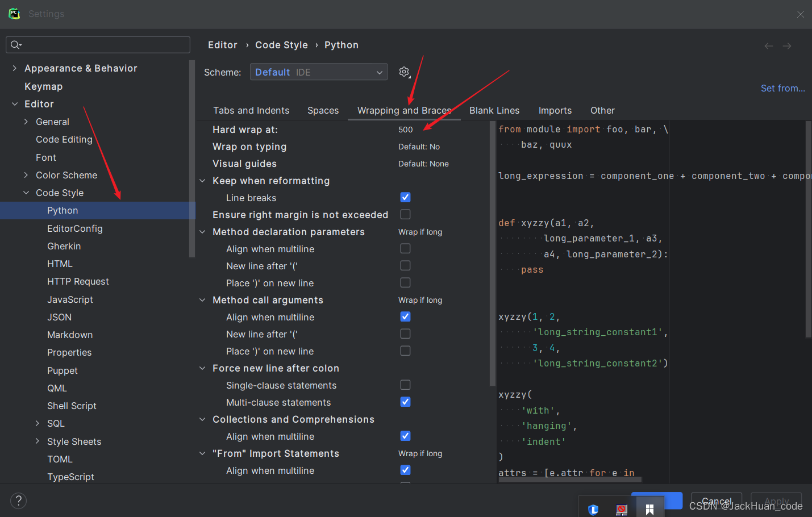Collapse the Keep when reformatting section
This screenshot has width=812, height=517.
202,180
